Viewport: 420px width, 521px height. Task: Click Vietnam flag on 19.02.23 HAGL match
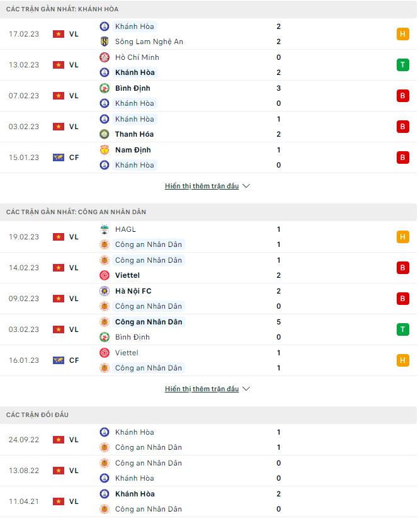tap(59, 237)
